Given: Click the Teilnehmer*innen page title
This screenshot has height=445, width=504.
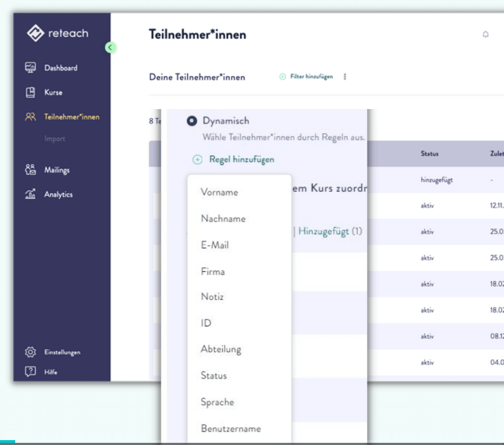Looking at the screenshot, I should pyautogui.click(x=197, y=34).
